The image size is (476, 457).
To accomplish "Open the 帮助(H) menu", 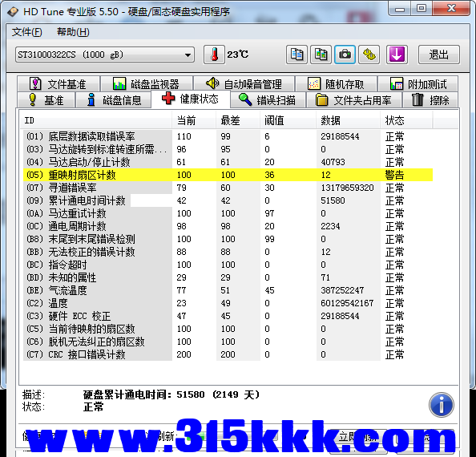I will pyautogui.click(x=73, y=32).
